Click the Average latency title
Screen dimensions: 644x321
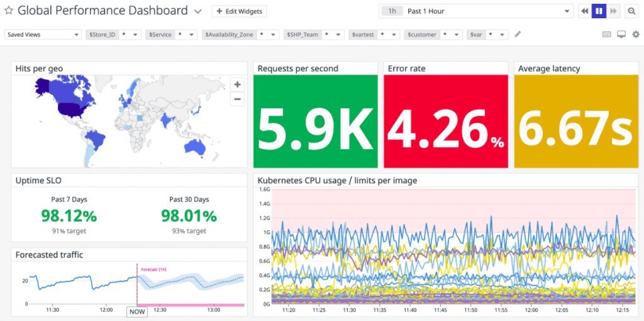click(x=549, y=69)
